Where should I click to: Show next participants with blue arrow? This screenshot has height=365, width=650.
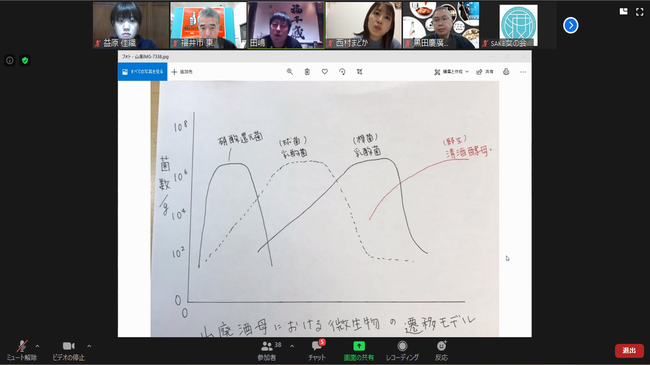pyautogui.click(x=570, y=25)
